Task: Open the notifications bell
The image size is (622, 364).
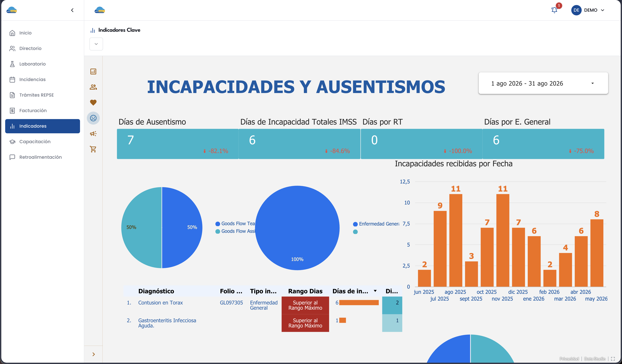Action: coord(554,10)
